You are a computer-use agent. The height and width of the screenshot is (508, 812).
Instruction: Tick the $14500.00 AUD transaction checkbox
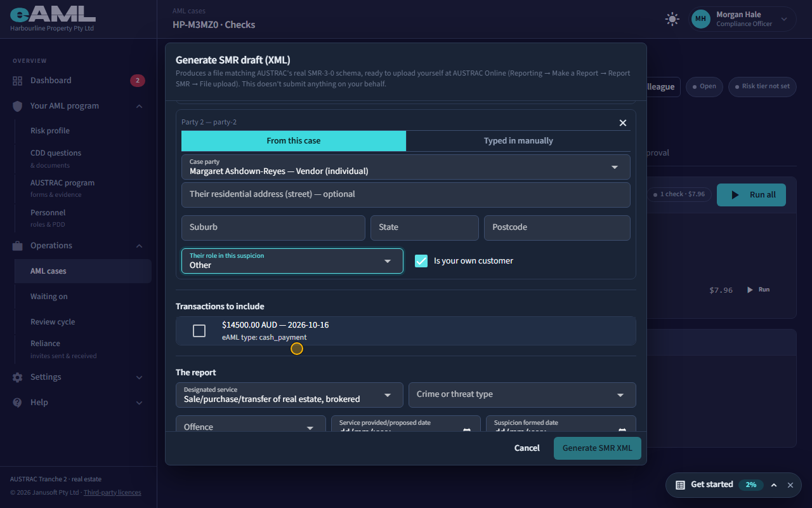(199, 331)
